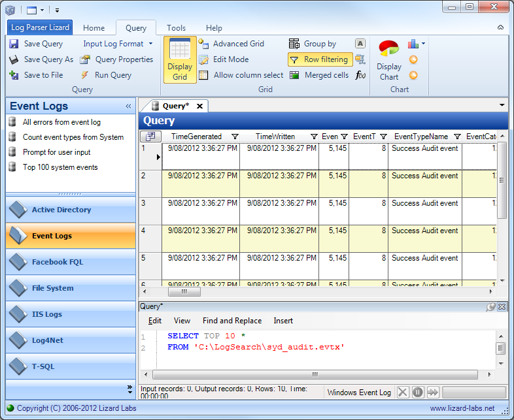This screenshot has height=420, width=514.
Task: Toggle Merged cells option
Action: 319,75
